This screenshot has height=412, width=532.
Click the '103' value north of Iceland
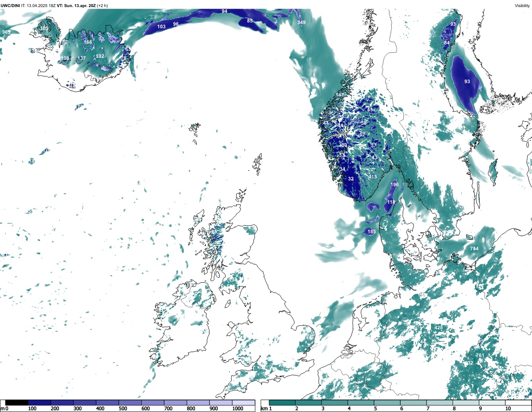pyautogui.click(x=161, y=27)
